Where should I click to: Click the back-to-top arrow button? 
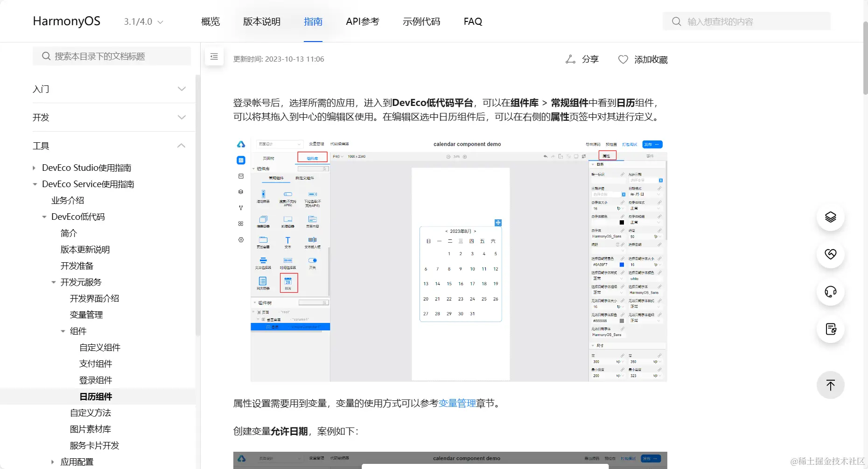click(x=831, y=385)
